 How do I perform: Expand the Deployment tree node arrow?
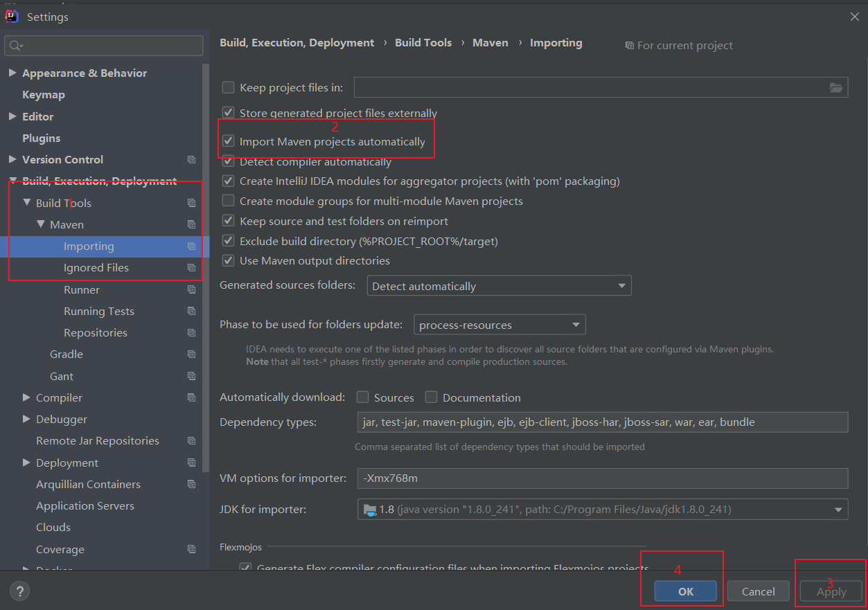[x=26, y=463]
